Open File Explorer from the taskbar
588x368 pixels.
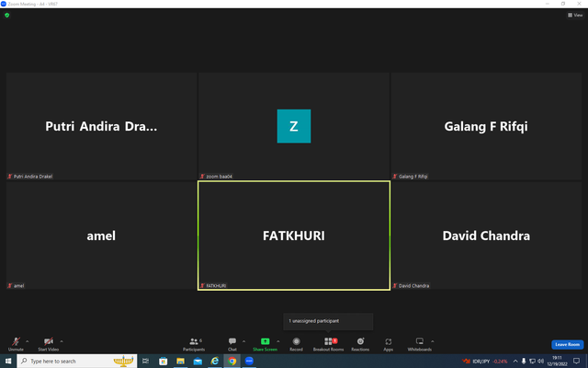(180, 362)
